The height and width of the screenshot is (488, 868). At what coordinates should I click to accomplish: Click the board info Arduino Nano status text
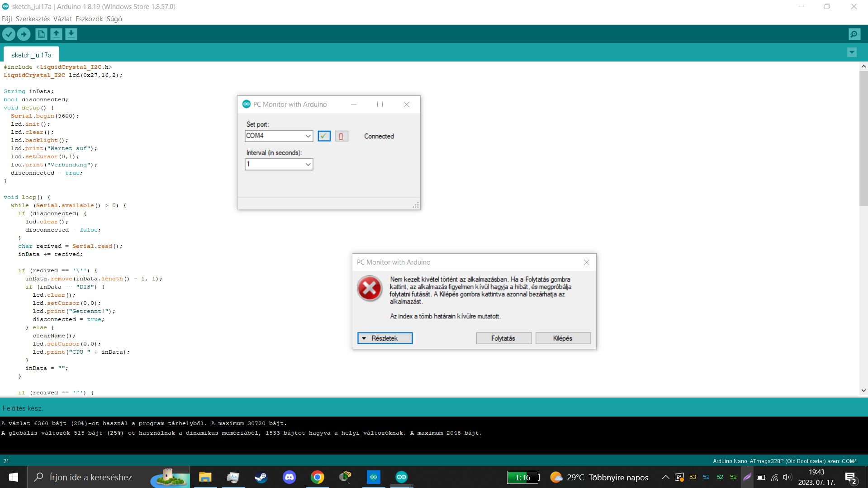(785, 461)
